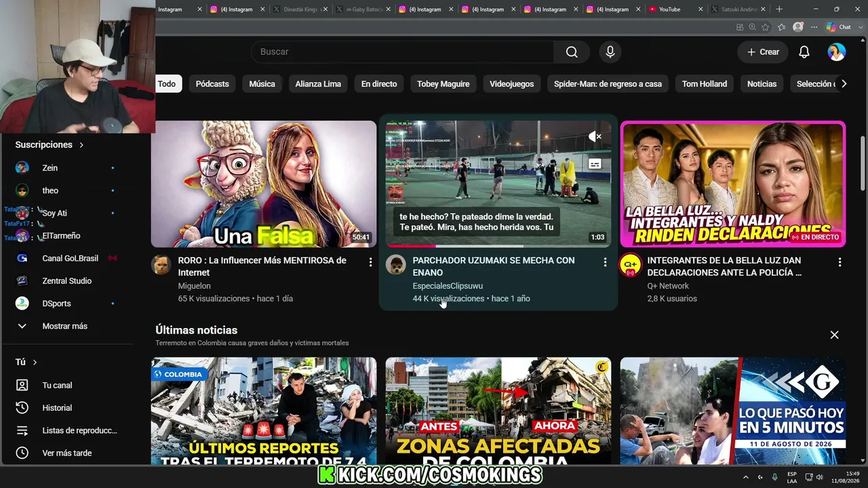Viewport: 868px width, 488px height.
Task: Click the browser favorites star icon
Action: tap(766, 27)
